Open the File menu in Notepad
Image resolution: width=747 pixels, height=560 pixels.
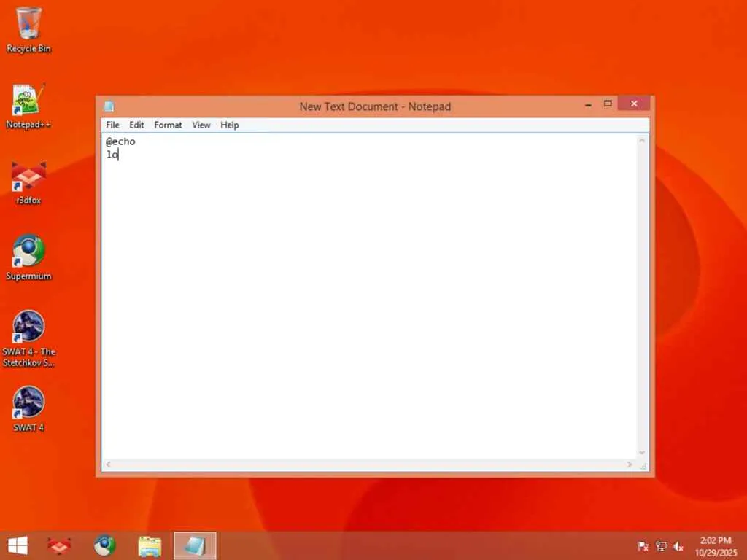[x=112, y=125]
